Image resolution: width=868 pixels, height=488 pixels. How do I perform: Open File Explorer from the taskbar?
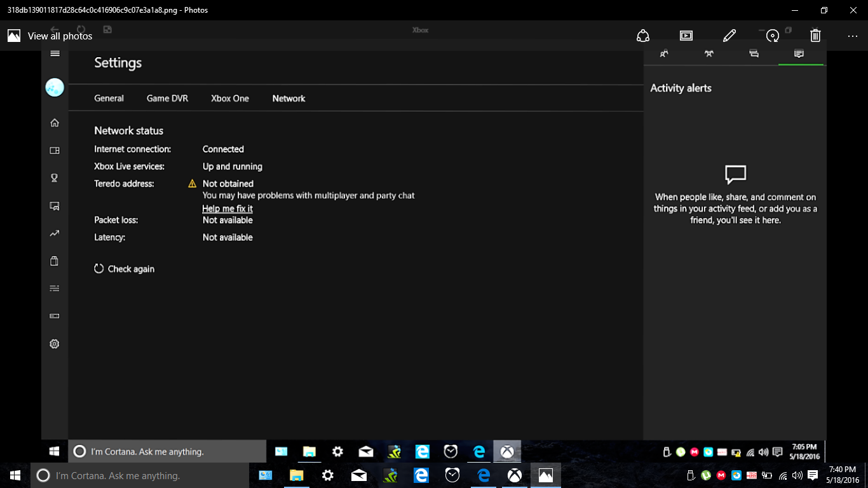pyautogui.click(x=297, y=475)
